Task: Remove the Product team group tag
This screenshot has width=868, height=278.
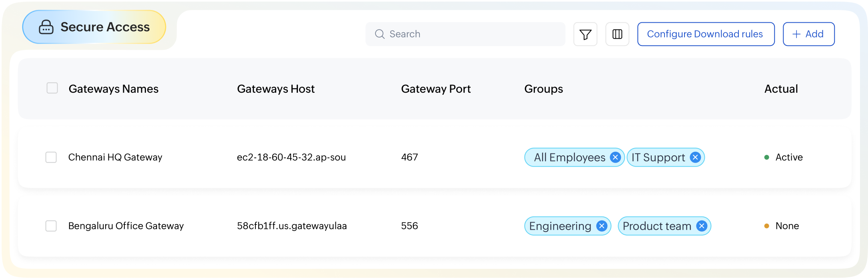Action: point(702,226)
